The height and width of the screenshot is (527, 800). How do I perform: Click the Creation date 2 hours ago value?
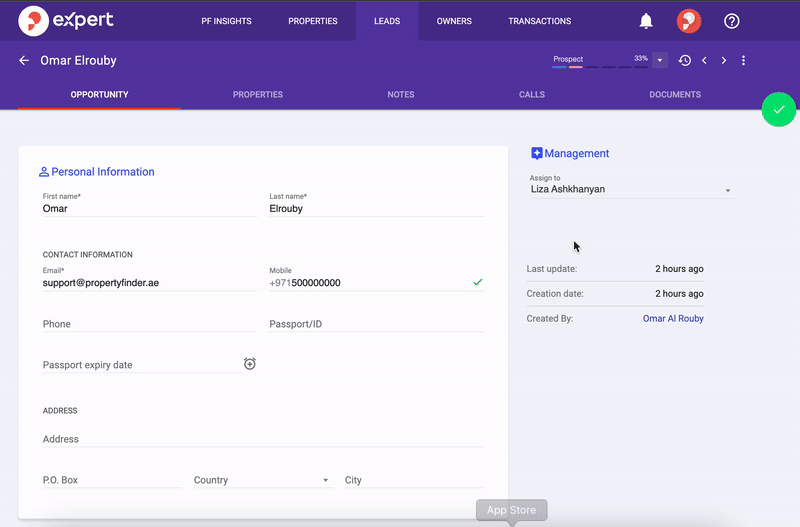click(x=679, y=294)
